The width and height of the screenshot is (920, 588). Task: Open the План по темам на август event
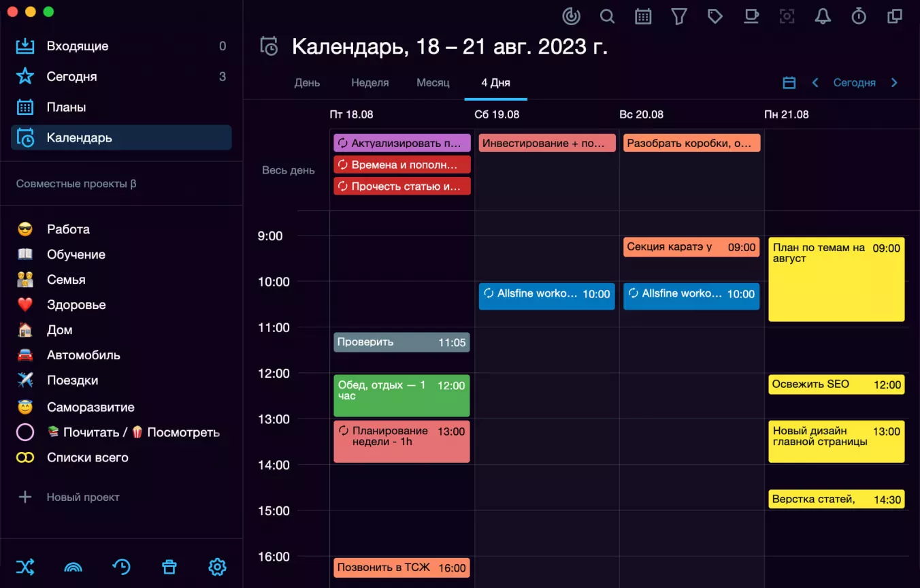836,279
